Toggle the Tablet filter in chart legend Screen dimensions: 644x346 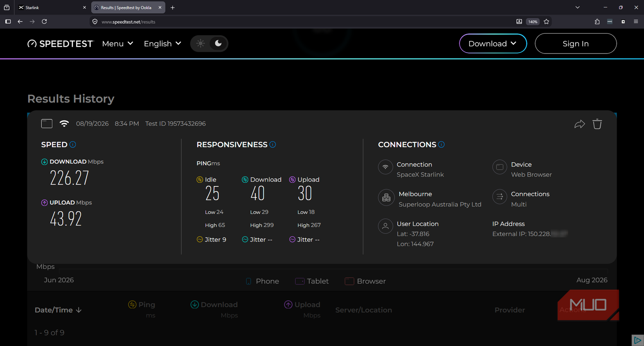pos(312,281)
